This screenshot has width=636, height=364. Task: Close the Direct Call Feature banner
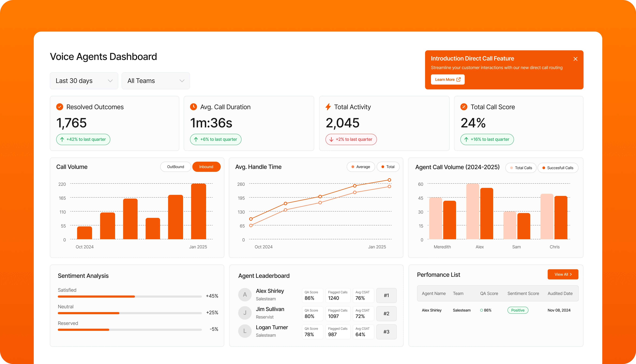click(x=575, y=59)
